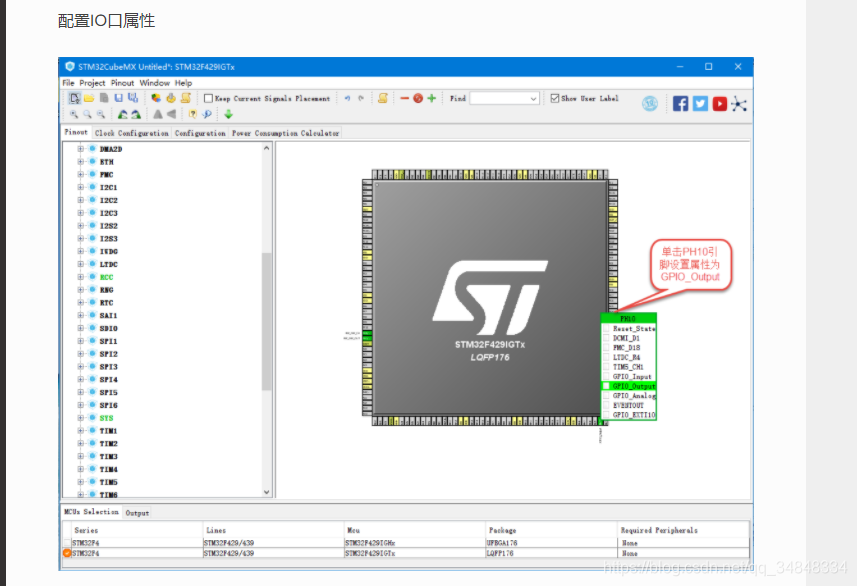Screen dimensions: 857x586
Task: Expand the RCC tree node
Action: [x=81, y=277]
